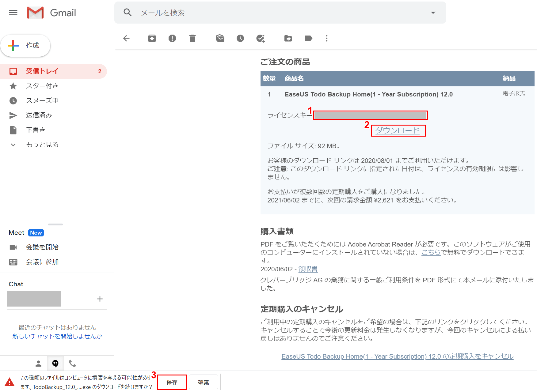Viewport: 537px width, 392px height.
Task: Click the inbox tray icon in sidebar
Action: [13, 71]
